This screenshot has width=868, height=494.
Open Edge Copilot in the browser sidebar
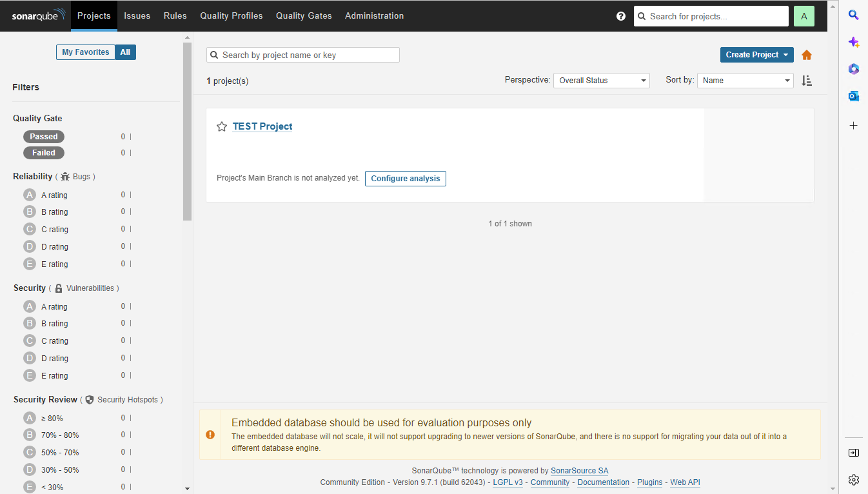click(853, 41)
